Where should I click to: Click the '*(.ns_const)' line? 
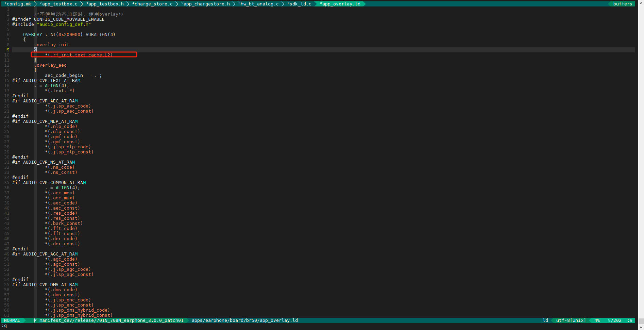[61, 172]
